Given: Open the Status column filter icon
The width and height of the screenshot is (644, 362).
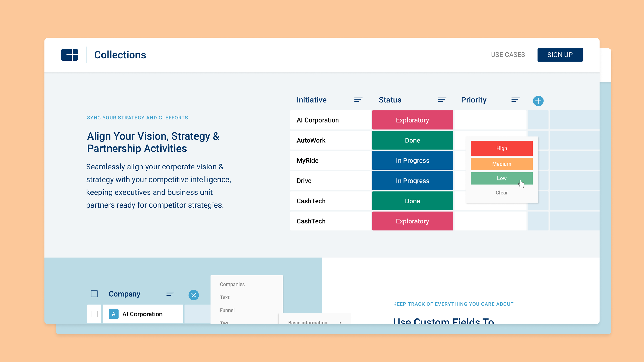Looking at the screenshot, I should (x=442, y=100).
